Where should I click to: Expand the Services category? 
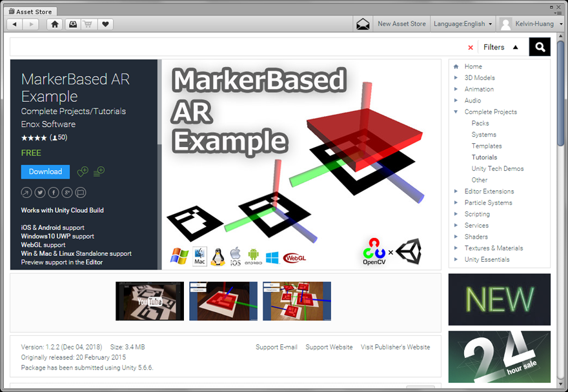456,225
